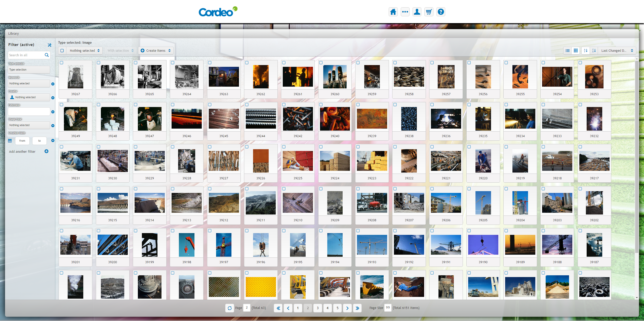
Task: Open the shopping cart icon
Action: (x=429, y=12)
